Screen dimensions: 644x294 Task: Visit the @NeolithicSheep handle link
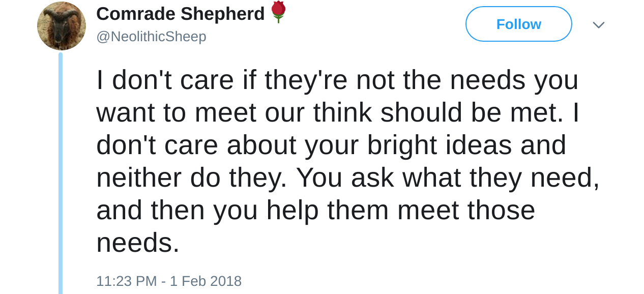tap(151, 37)
